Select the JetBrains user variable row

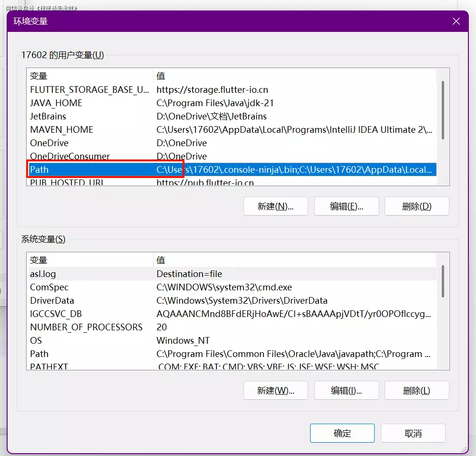tap(48, 116)
